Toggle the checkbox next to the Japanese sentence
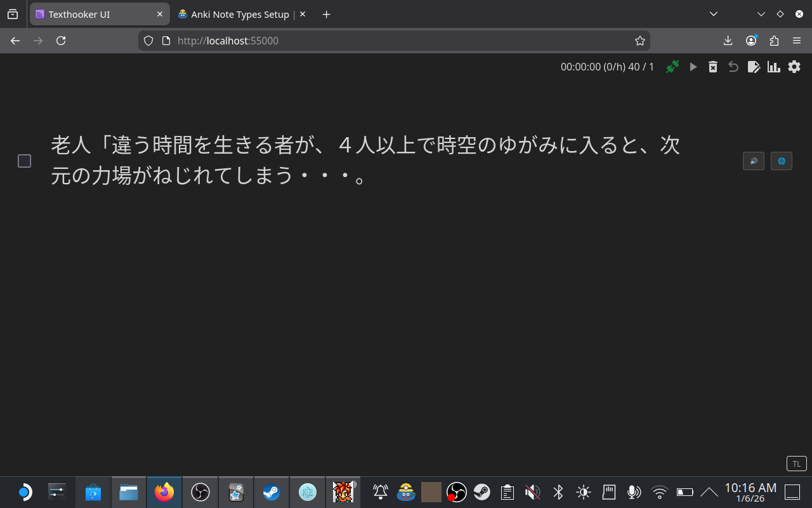Image resolution: width=812 pixels, height=508 pixels. point(24,161)
